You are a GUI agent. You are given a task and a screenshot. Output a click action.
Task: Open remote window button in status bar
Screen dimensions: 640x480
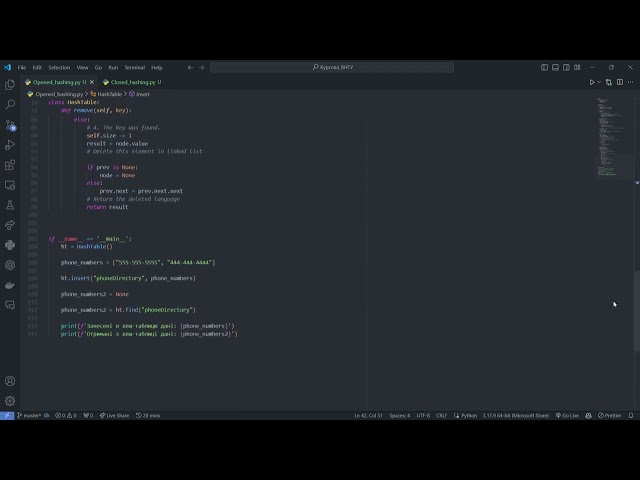[x=7, y=416]
